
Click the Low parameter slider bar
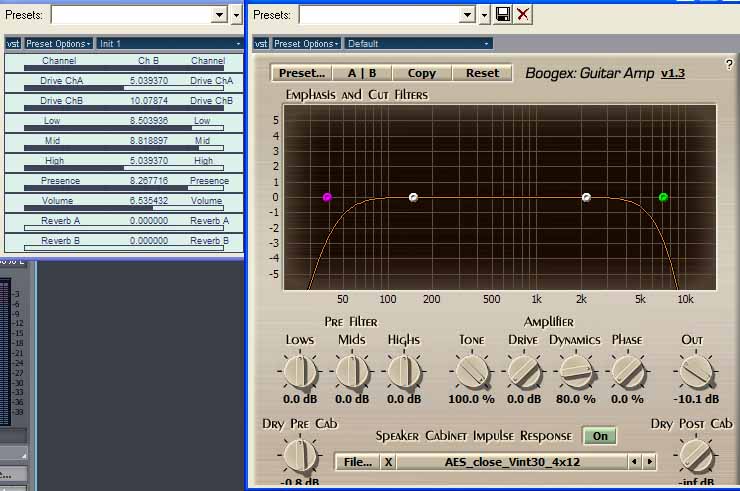124,128
